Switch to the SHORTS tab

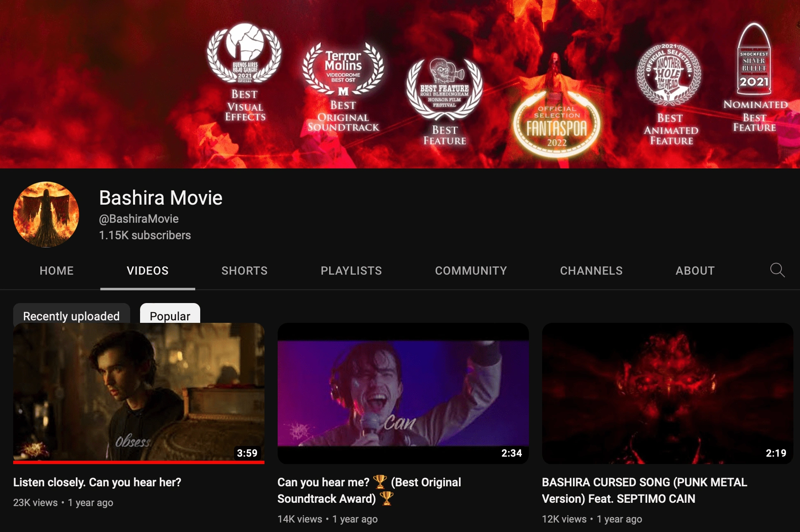[244, 271]
